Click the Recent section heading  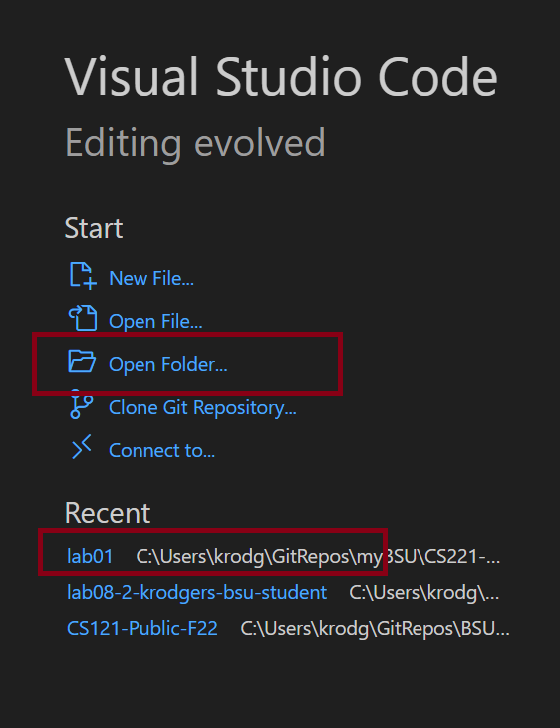pyautogui.click(x=108, y=513)
